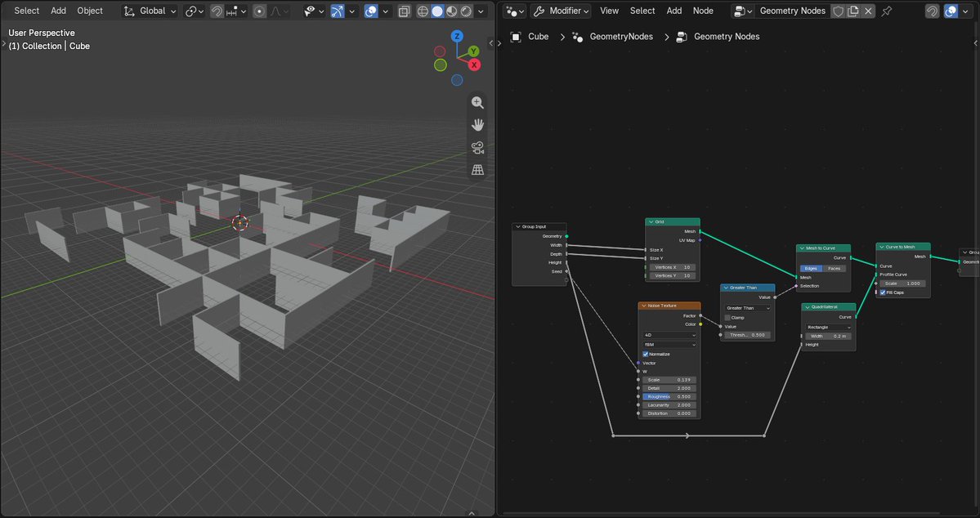
Task: Pin the Geometry Nodes node tree
Action: click(886, 11)
